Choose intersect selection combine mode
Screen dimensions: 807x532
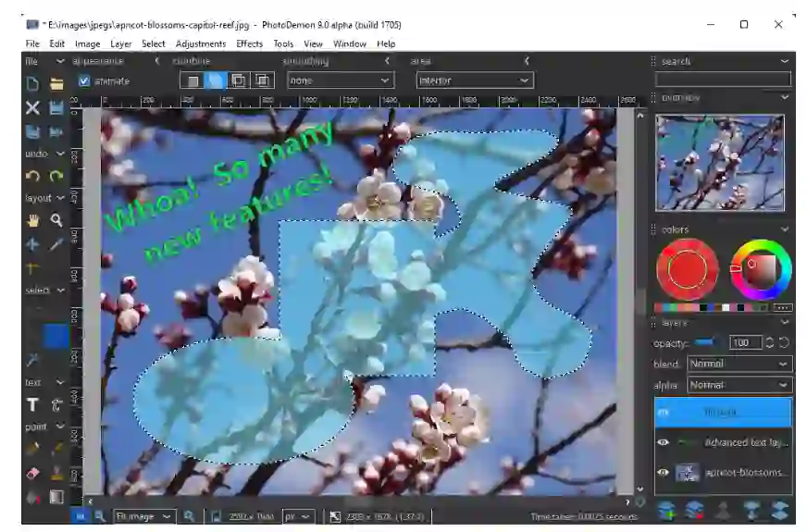coord(262,80)
